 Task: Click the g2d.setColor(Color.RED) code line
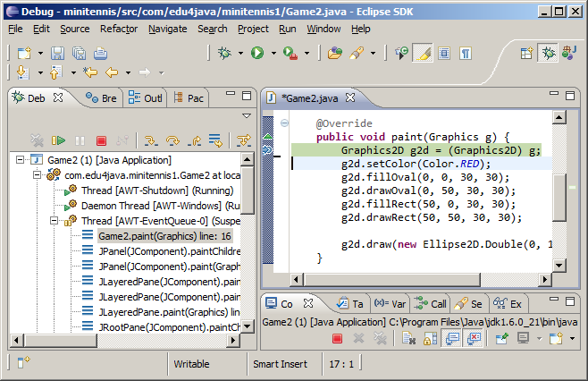(x=416, y=164)
